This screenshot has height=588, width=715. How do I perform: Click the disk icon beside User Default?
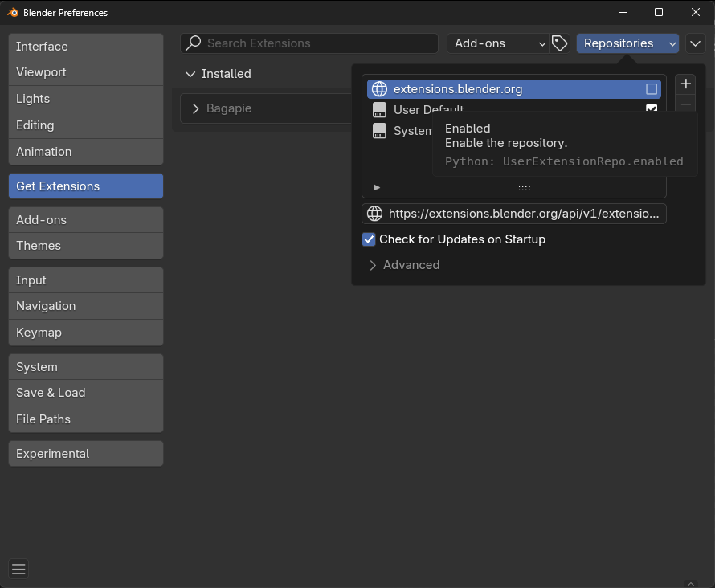pos(379,110)
